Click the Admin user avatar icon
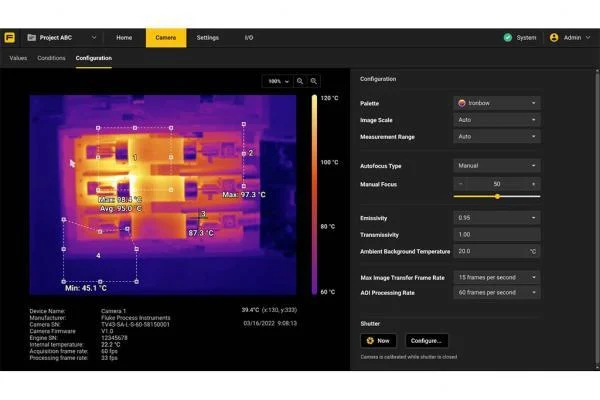 [554, 38]
